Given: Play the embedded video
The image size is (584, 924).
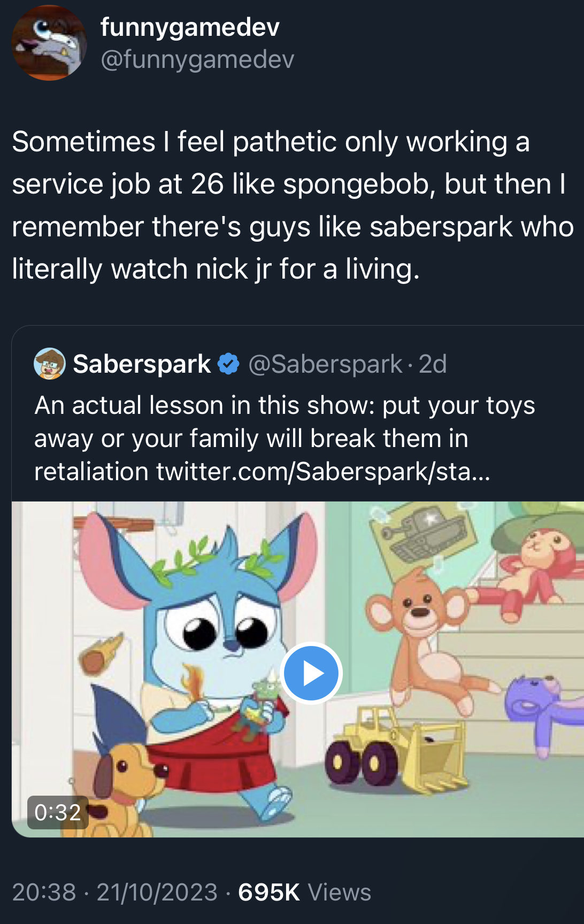Looking at the screenshot, I should coord(311,673).
